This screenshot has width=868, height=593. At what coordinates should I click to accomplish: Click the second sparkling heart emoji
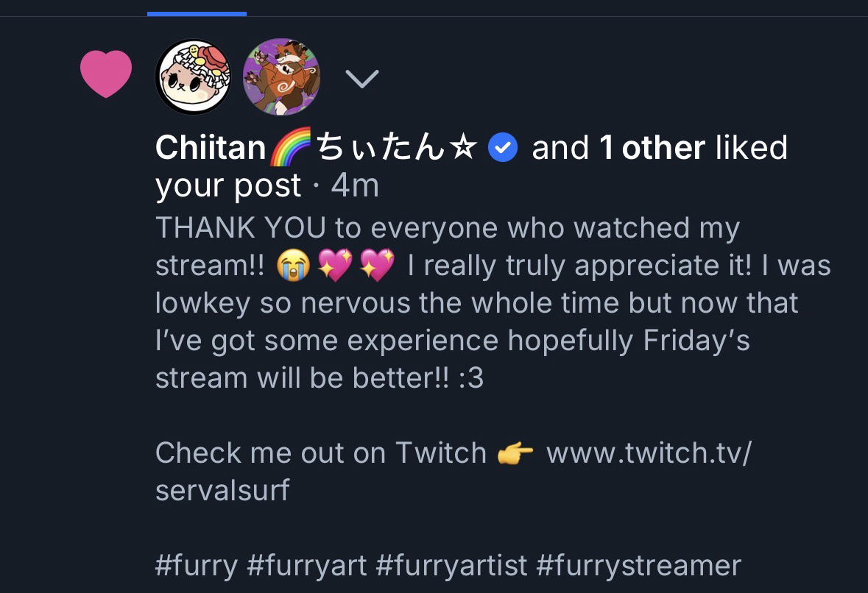click(377, 266)
